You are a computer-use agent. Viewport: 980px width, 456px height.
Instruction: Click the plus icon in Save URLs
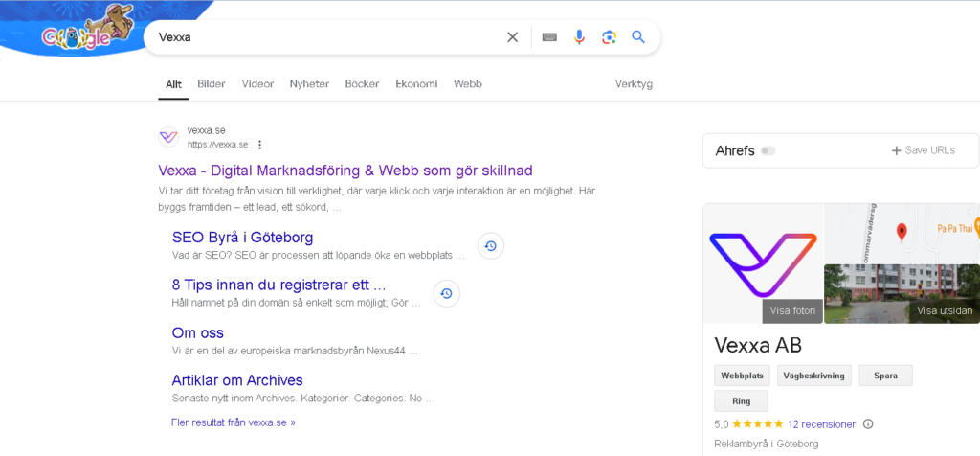(896, 150)
